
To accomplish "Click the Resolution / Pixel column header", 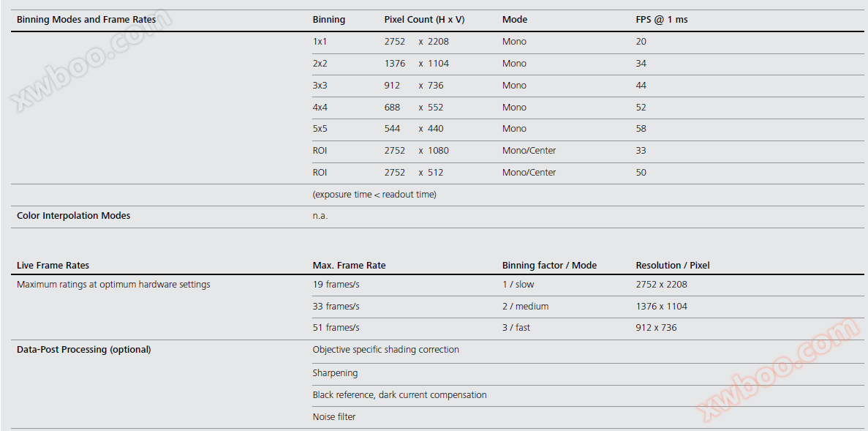I will [673, 266].
